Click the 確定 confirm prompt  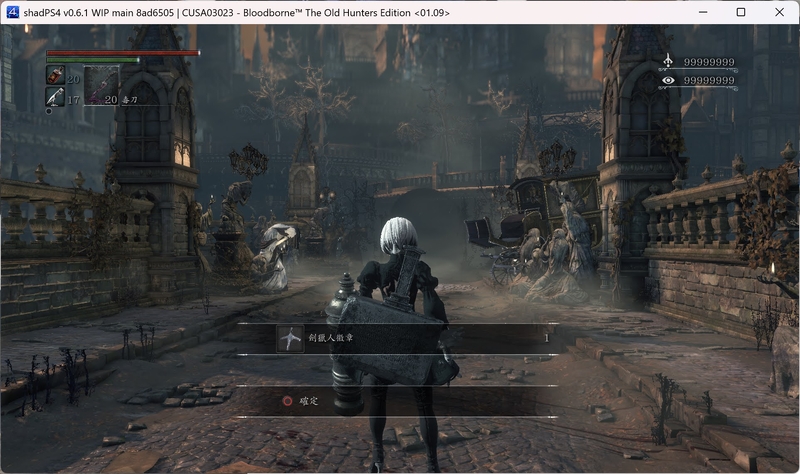coord(308,401)
